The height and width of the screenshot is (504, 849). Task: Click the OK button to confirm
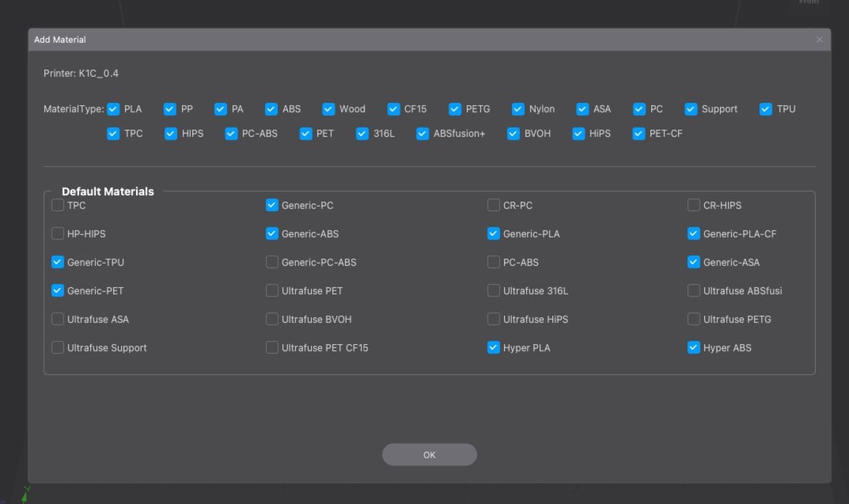pos(429,455)
